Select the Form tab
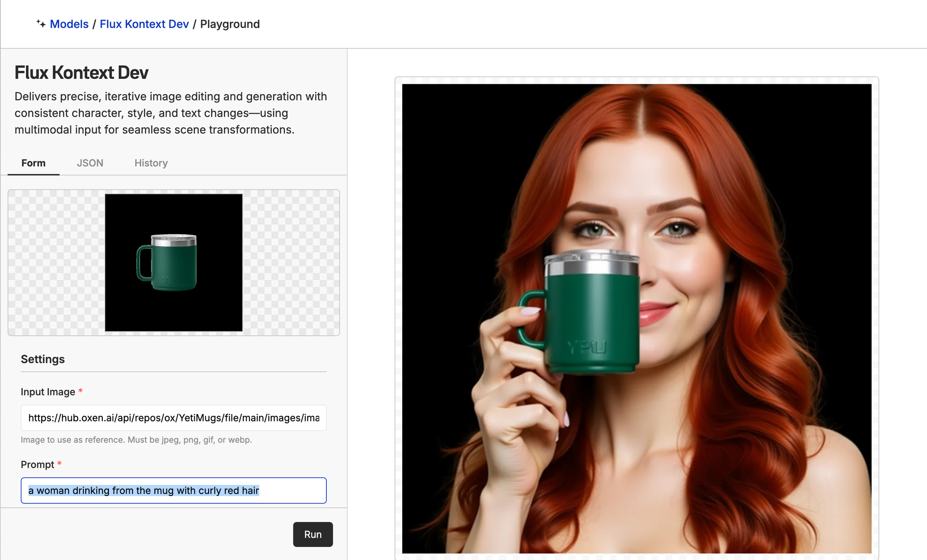Viewport: 927px width, 560px height. [x=33, y=163]
